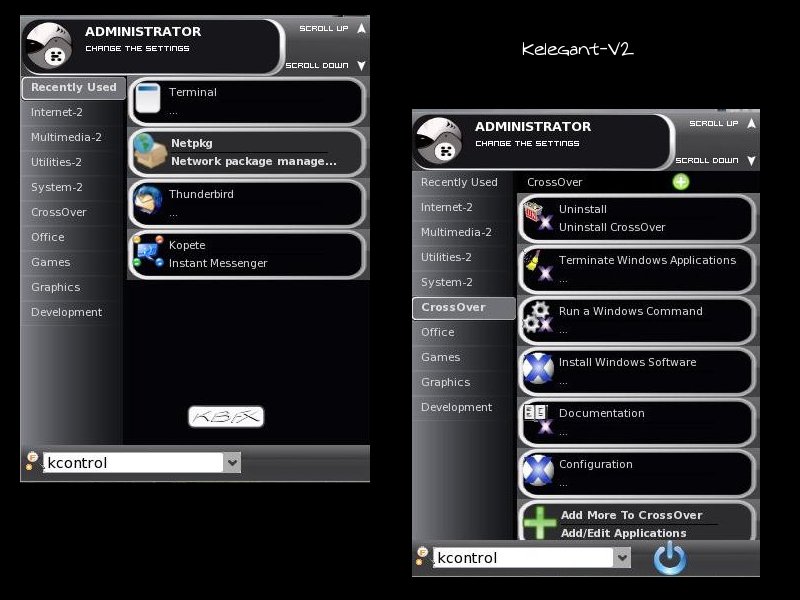Click the Uninstall CrossOver description text
This screenshot has height=600, width=800.
[612, 228]
